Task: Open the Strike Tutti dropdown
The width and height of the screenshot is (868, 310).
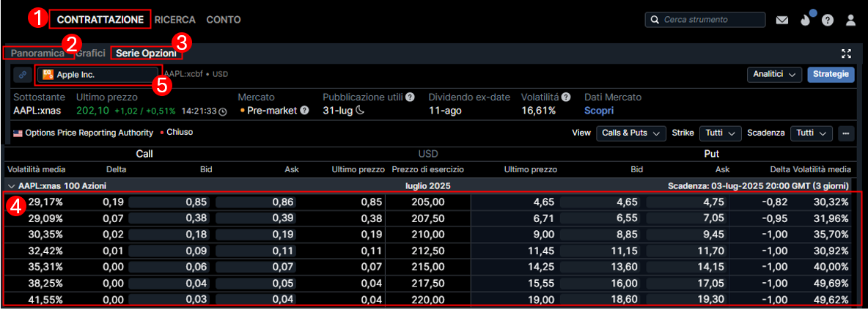Action: [x=720, y=133]
